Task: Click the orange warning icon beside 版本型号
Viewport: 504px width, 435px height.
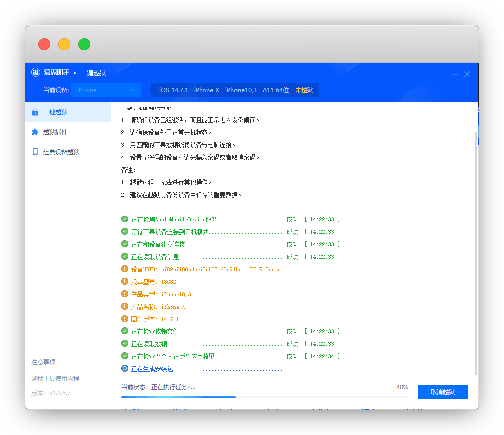Action: (x=125, y=281)
